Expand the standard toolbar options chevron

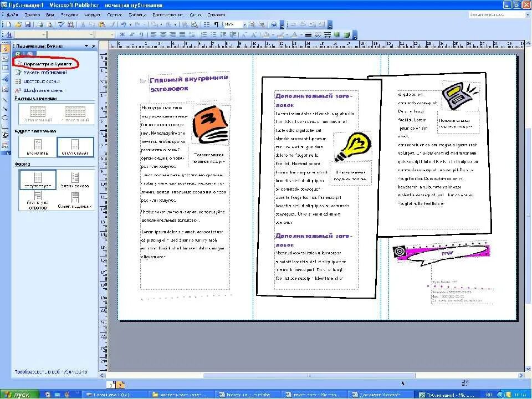pyautogui.click(x=282, y=25)
